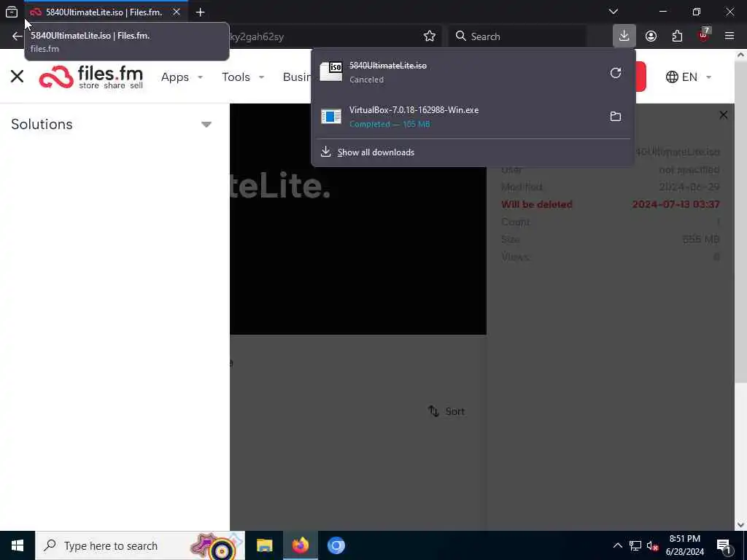Open a new browser tab
Image resolution: width=747 pixels, height=560 pixels.
pyautogui.click(x=200, y=12)
